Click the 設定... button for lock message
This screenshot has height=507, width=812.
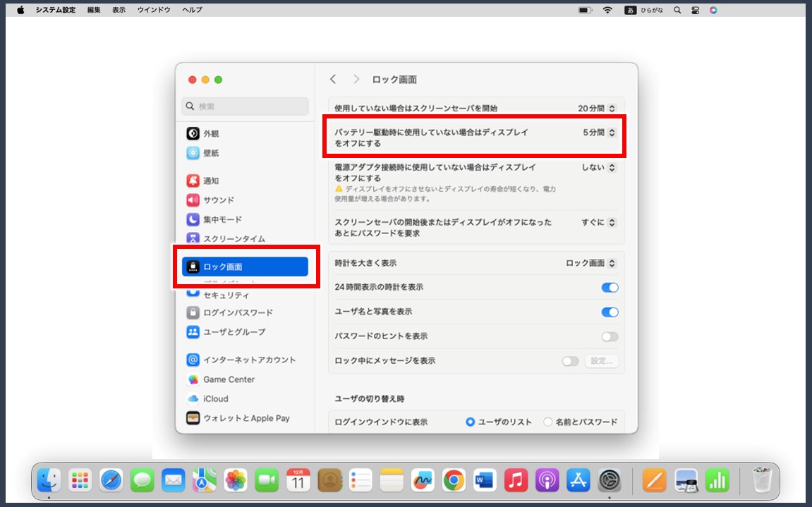600,361
